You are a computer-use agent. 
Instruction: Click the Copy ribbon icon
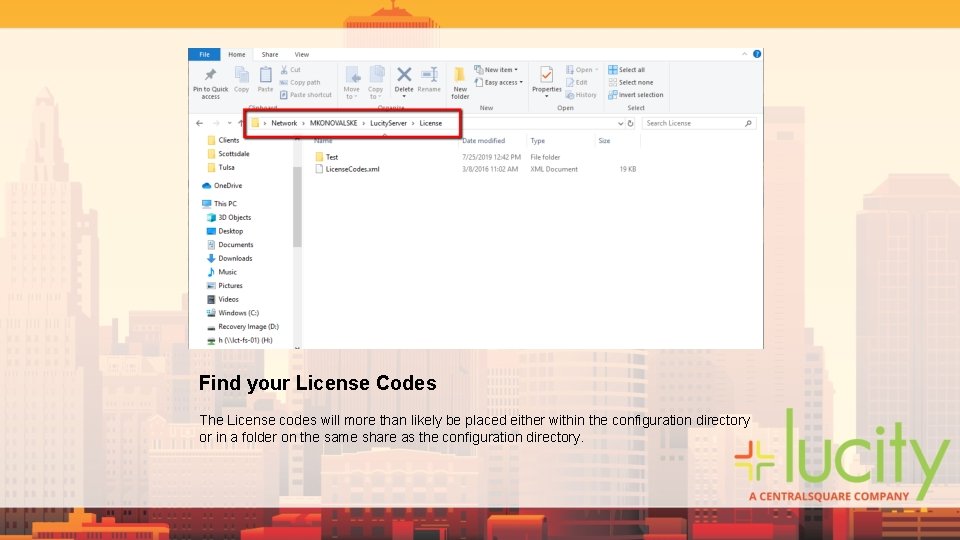click(x=242, y=75)
